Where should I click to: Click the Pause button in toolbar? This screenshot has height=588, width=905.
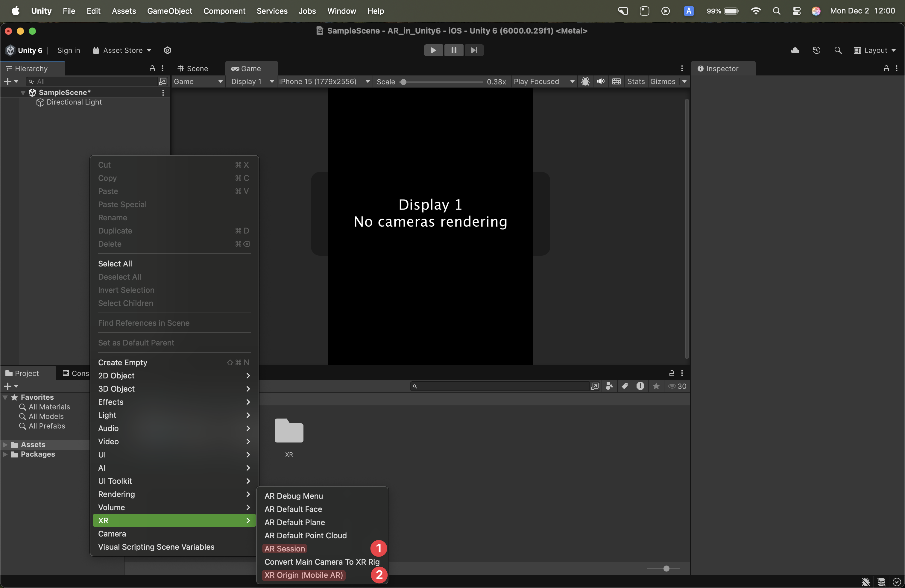pos(454,50)
